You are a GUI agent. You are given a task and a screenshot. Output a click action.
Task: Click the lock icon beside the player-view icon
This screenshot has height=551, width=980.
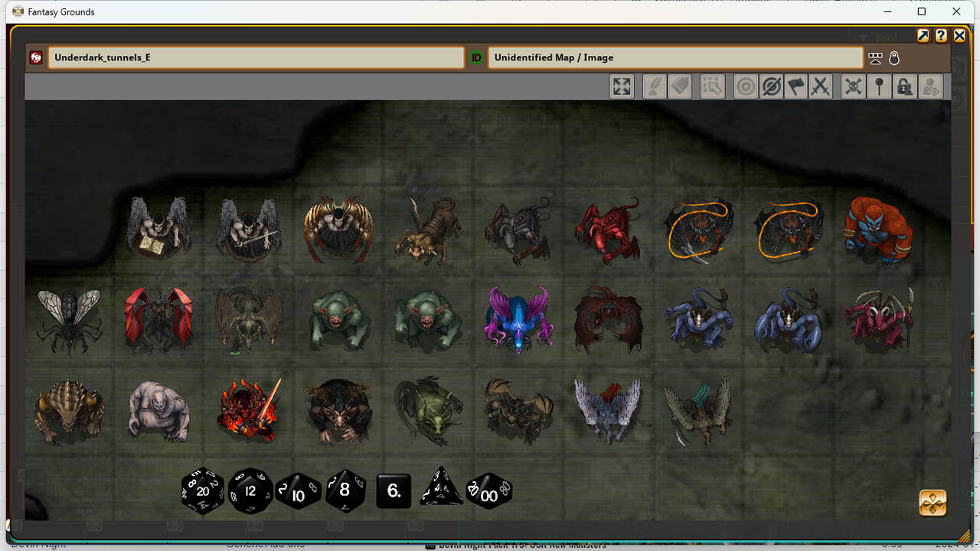894,57
